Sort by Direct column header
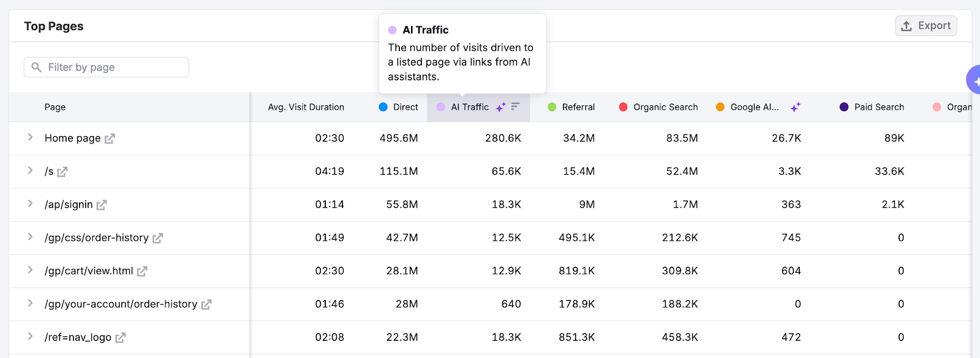The width and height of the screenshot is (980, 358). click(x=405, y=107)
